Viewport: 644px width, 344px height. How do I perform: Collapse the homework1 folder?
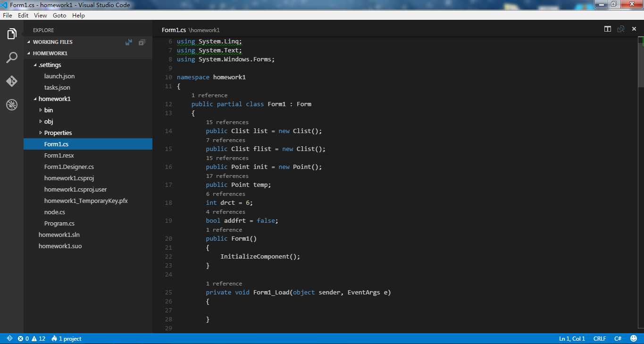pyautogui.click(x=55, y=99)
